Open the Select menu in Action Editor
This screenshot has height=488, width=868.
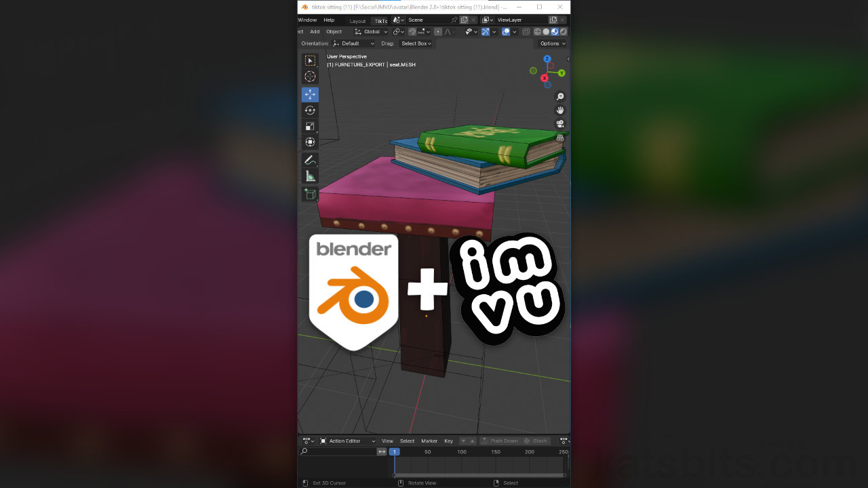pyautogui.click(x=407, y=441)
